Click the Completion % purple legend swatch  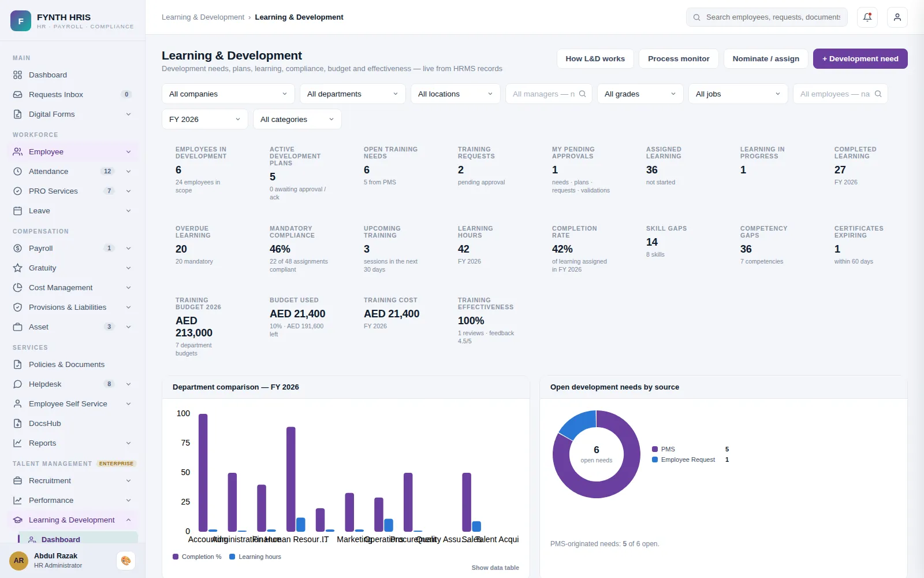[x=176, y=557]
